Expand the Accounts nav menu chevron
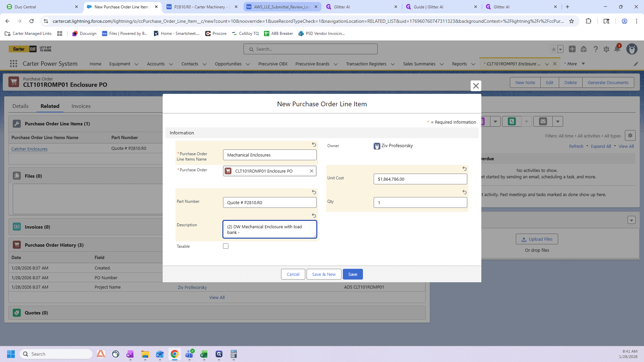 tap(171, 64)
